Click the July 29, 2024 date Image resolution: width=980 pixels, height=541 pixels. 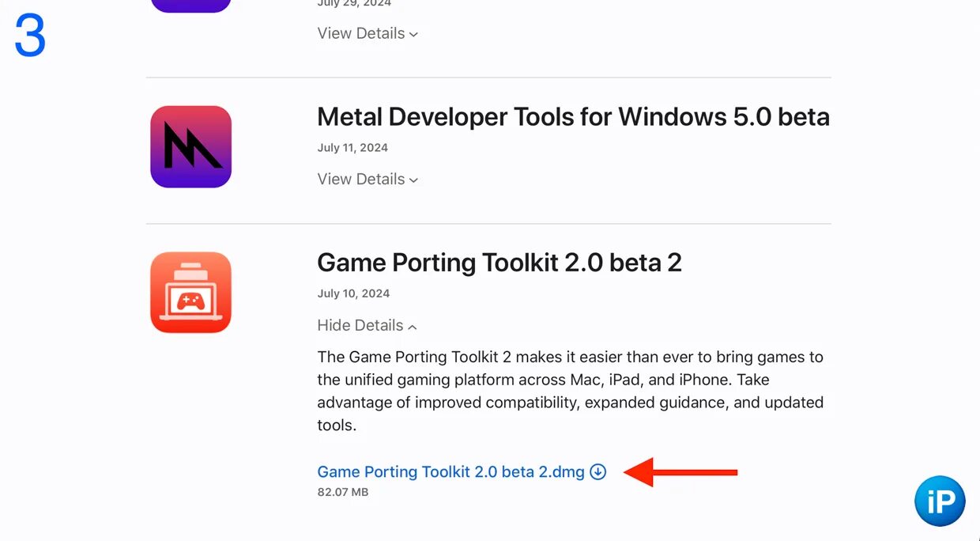[352, 3]
